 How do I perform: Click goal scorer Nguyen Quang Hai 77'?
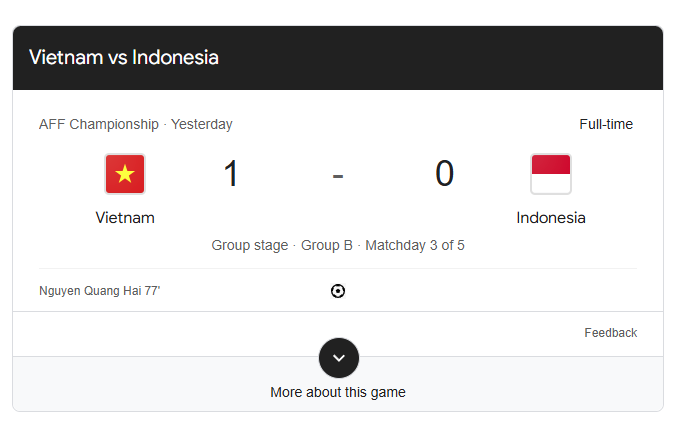click(99, 291)
